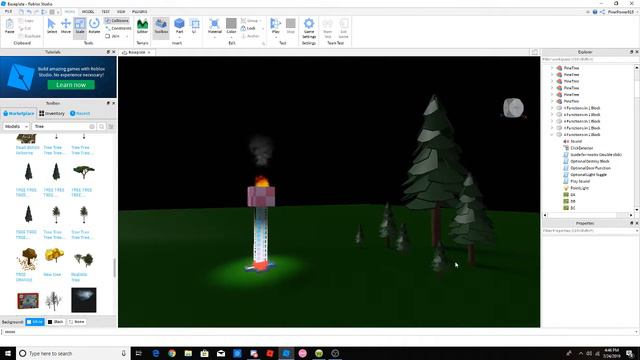Open the toolbox search filter options icon
This screenshot has height=360, width=640.
pyautogui.click(x=111, y=127)
